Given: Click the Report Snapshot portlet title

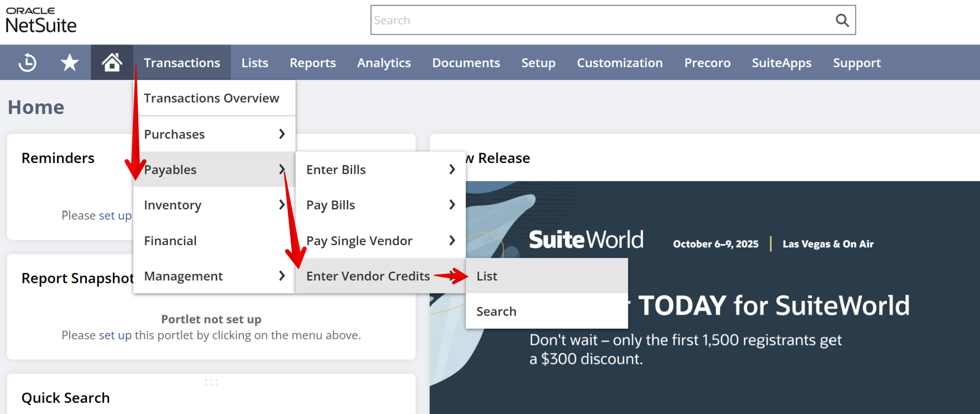Looking at the screenshot, I should click(78, 278).
